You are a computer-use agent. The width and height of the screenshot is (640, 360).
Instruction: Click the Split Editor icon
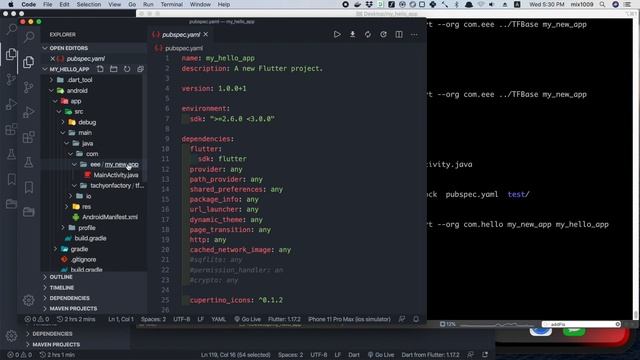[x=399, y=35]
